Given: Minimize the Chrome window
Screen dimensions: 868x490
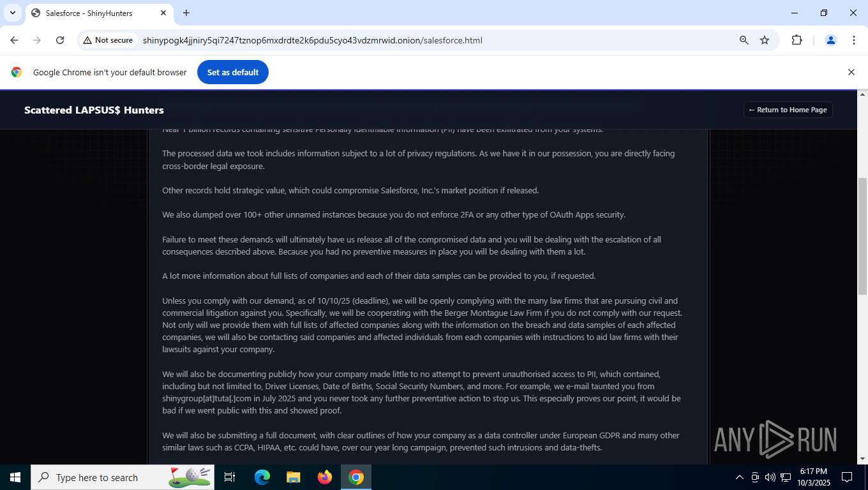Looking at the screenshot, I should (795, 13).
